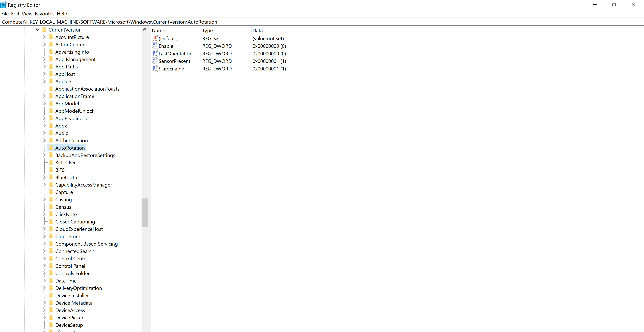Select the REG_DWORD icon next to SensorPresent
Image resolution: width=644 pixels, height=332 pixels.
coord(154,61)
